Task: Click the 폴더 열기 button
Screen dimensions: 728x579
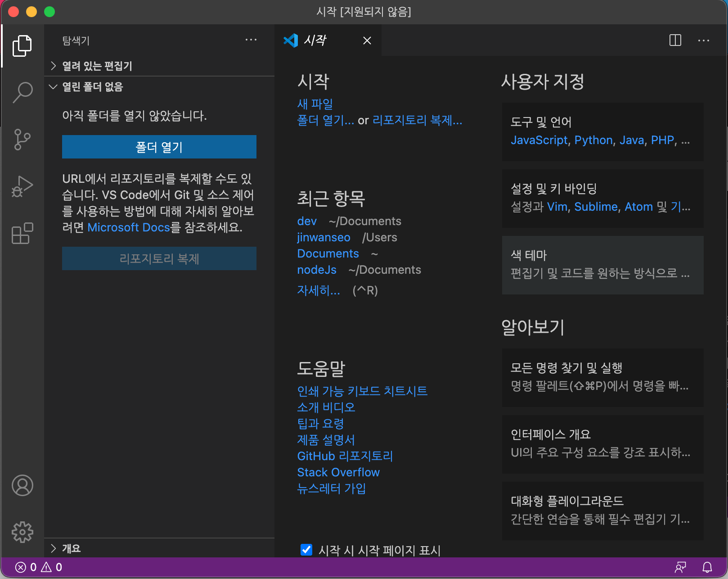Action: click(x=159, y=147)
